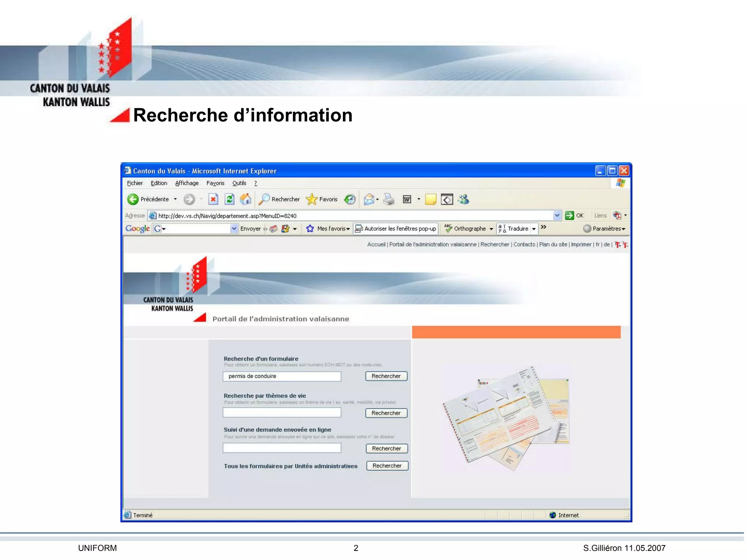
Task: Click the Recherche par thèmes de vie field
Action: coord(282,413)
